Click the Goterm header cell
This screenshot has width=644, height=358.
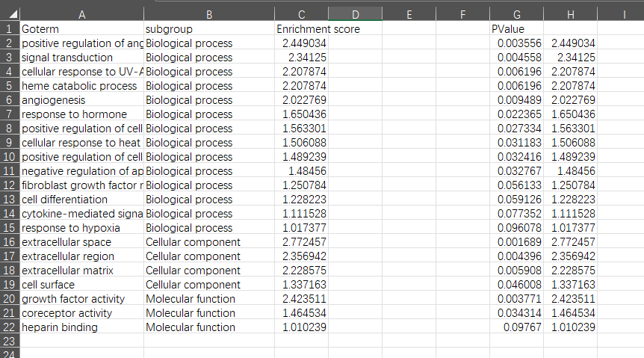[x=81, y=29]
